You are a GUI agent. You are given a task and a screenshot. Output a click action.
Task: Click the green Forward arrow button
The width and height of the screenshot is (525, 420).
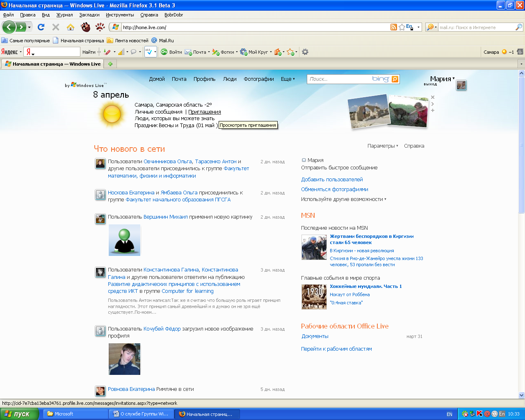21,27
